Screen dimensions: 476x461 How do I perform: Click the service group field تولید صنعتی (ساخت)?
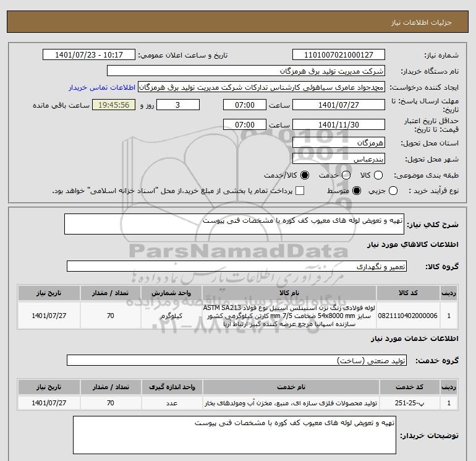point(237,360)
